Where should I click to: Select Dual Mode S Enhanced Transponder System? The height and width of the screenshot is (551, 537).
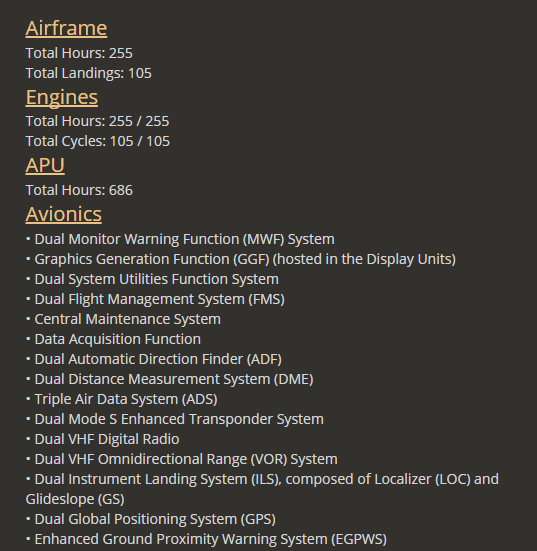pos(175,420)
